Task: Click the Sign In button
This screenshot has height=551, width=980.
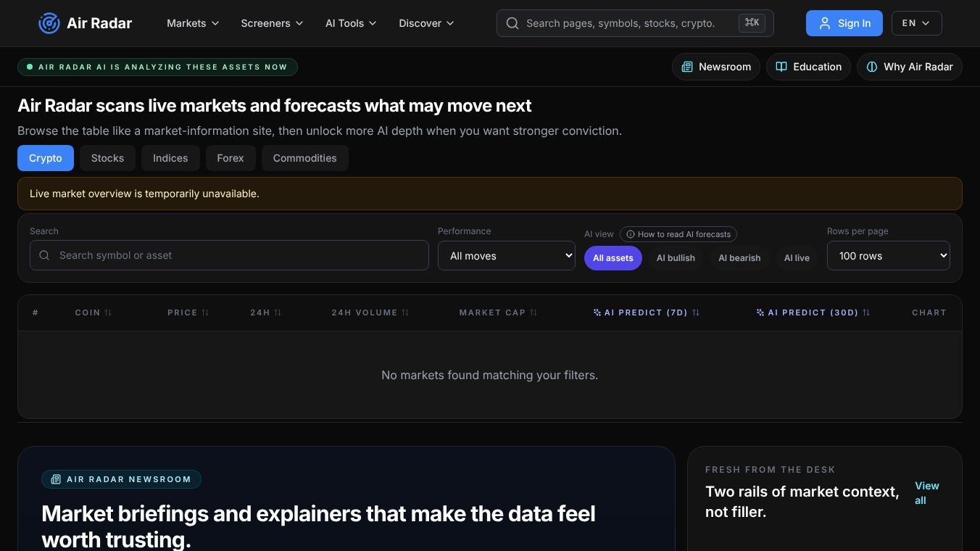Action: pyautogui.click(x=844, y=23)
